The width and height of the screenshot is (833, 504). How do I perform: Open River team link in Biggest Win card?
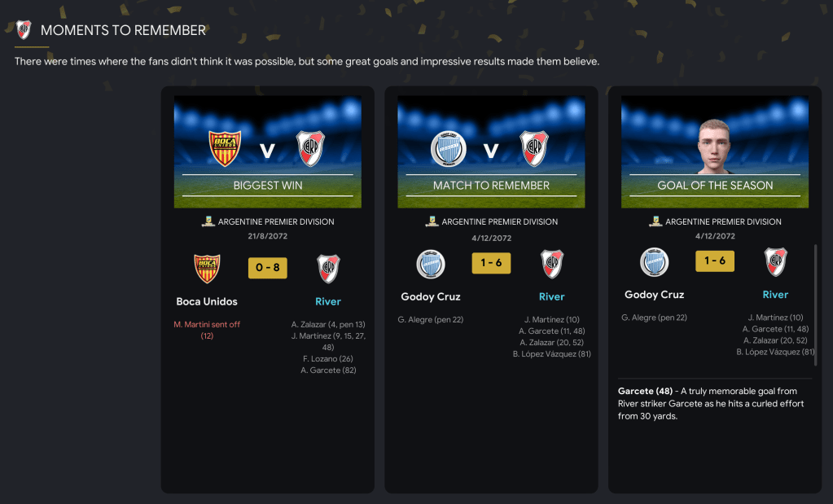click(328, 301)
